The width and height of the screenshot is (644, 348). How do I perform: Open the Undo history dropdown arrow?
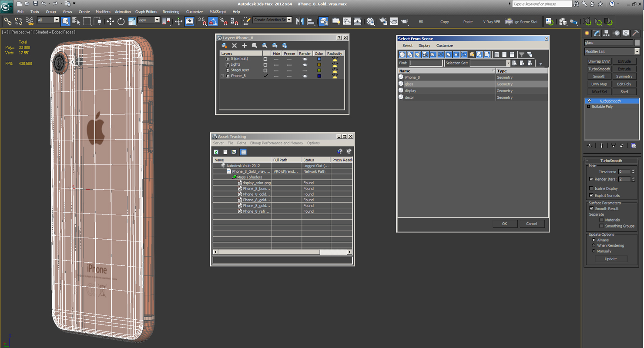(x=49, y=4)
